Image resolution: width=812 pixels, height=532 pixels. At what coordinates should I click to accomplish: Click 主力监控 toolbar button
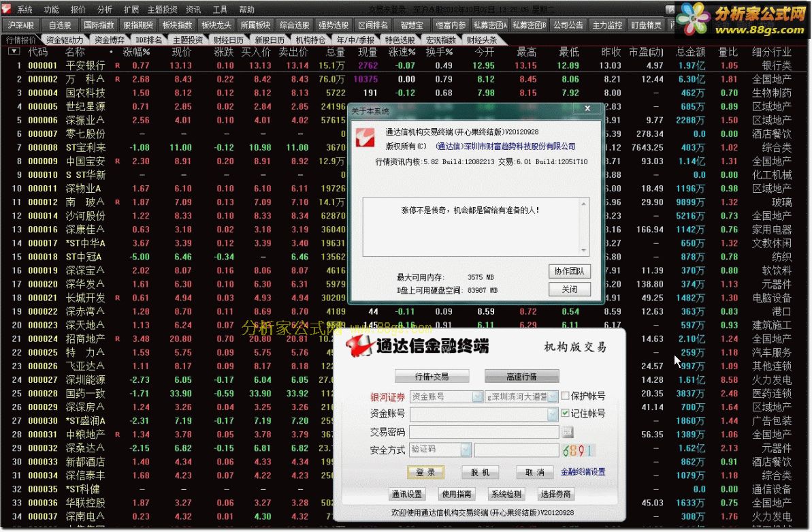[x=607, y=25]
